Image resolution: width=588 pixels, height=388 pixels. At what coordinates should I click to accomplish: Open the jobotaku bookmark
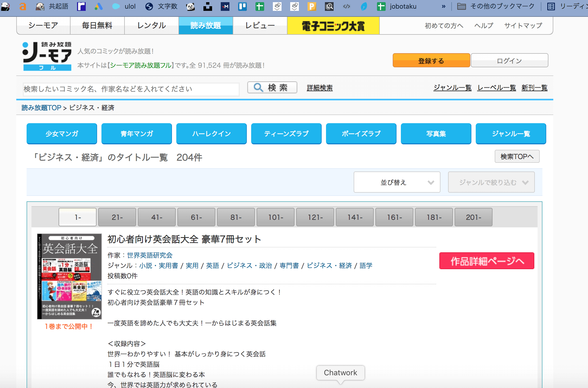coord(397,6)
